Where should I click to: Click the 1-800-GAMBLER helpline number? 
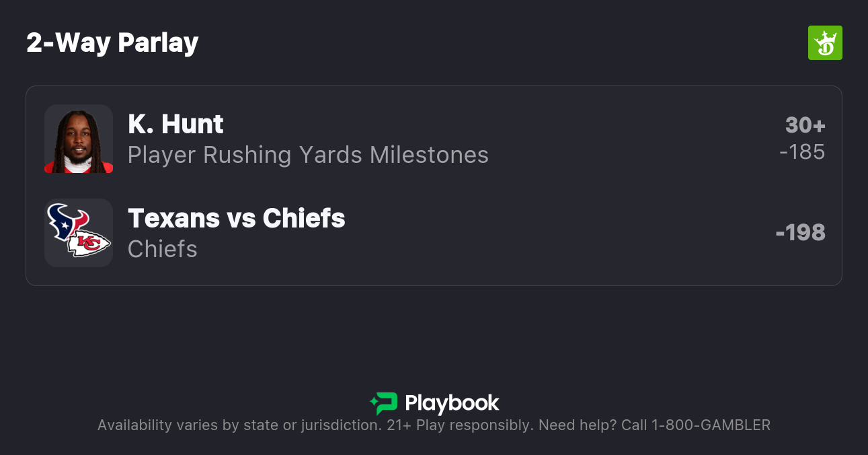[711, 425]
